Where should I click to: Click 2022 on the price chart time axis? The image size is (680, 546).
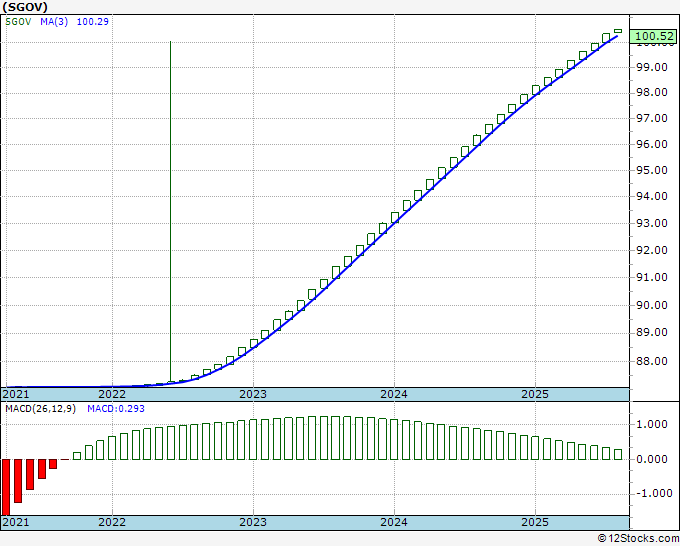click(112, 394)
